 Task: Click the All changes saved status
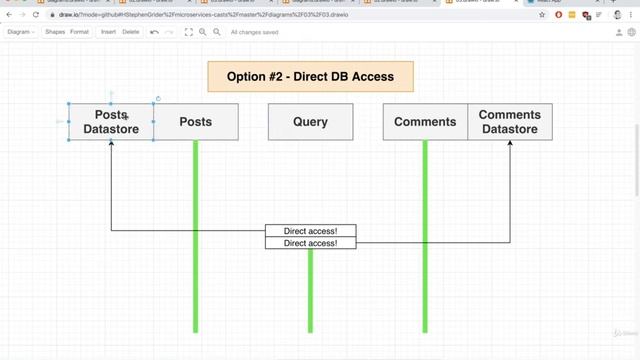click(x=254, y=32)
